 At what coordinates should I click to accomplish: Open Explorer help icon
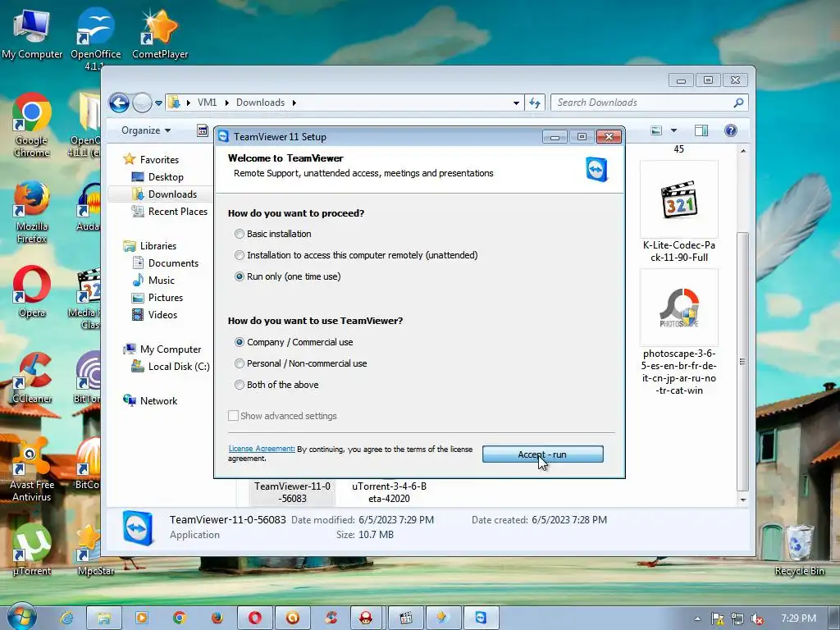point(731,130)
